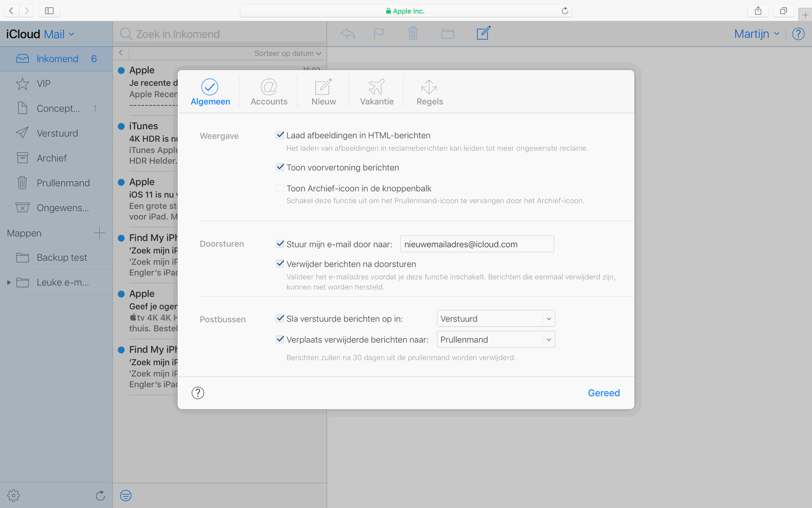Open a new Safari tab
Viewport: 812px width, 508px height.
point(805,15)
